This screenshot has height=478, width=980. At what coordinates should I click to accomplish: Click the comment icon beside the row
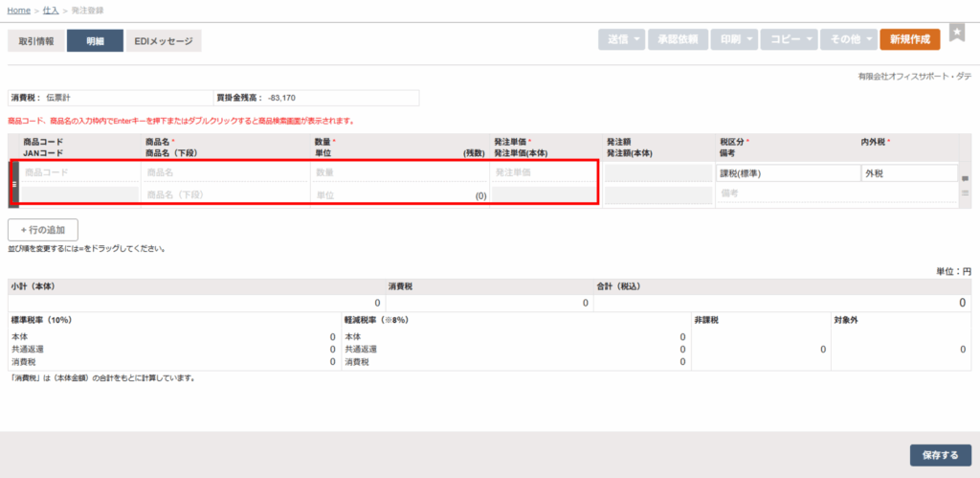(x=965, y=178)
